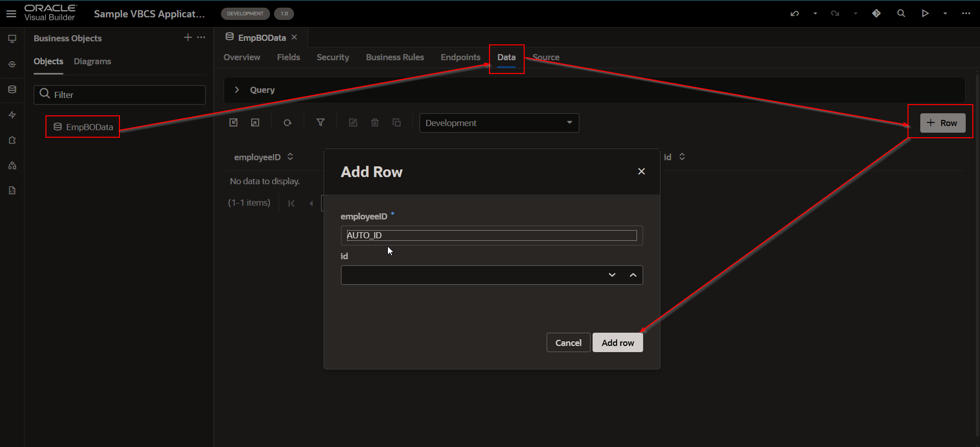The width and height of the screenshot is (980, 447).
Task: Switch to the Source tab
Action: click(x=546, y=57)
